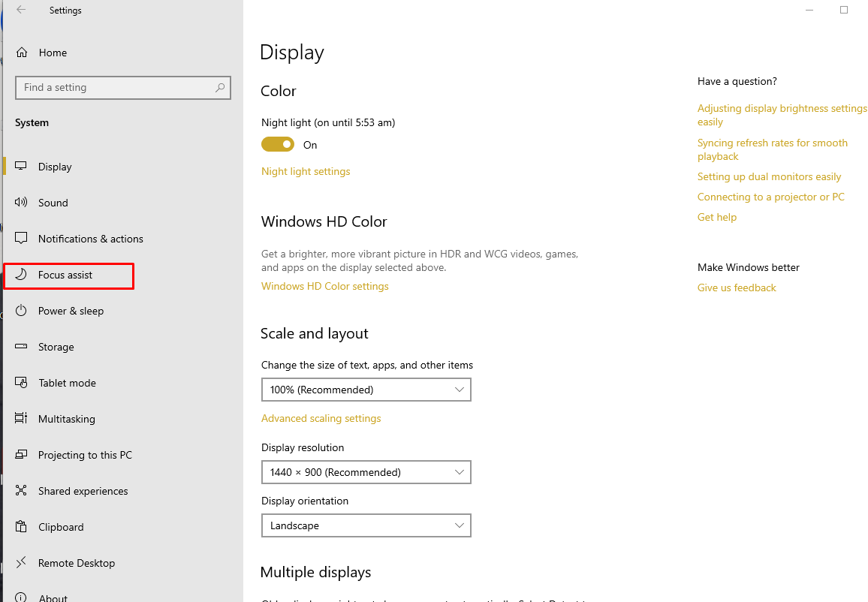Open Notifications & actions page
Image resolution: width=868 pixels, height=602 pixels.
90,239
